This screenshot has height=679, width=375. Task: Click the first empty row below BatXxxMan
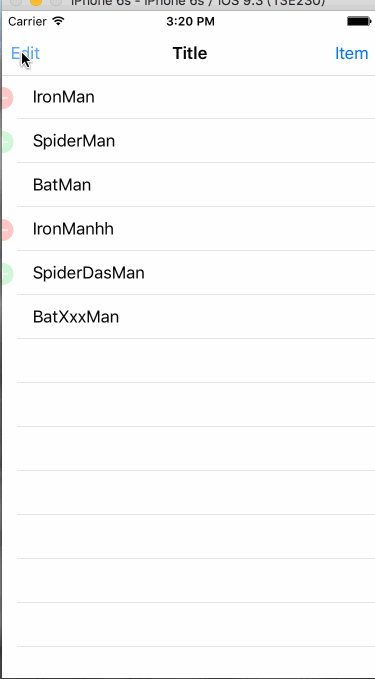pyautogui.click(x=188, y=361)
